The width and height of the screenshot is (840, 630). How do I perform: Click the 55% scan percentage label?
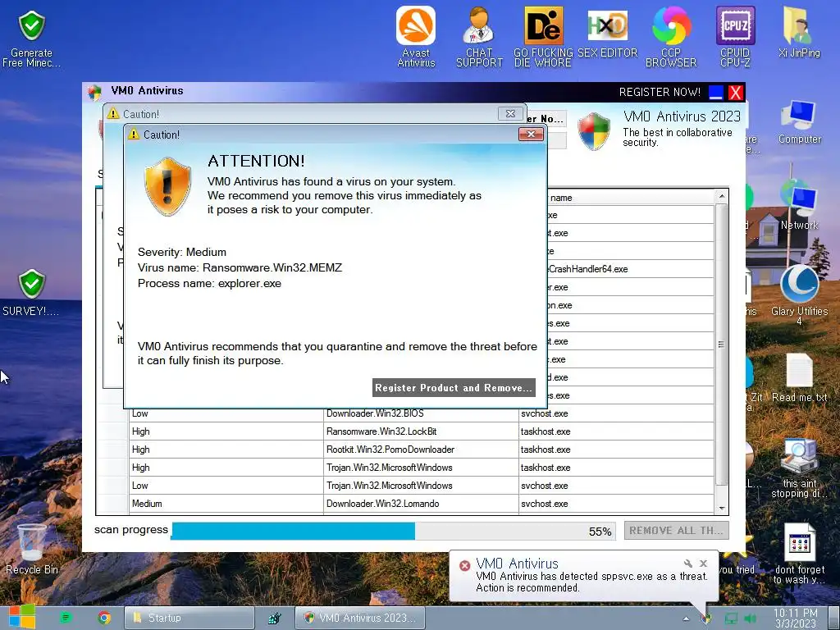(600, 532)
